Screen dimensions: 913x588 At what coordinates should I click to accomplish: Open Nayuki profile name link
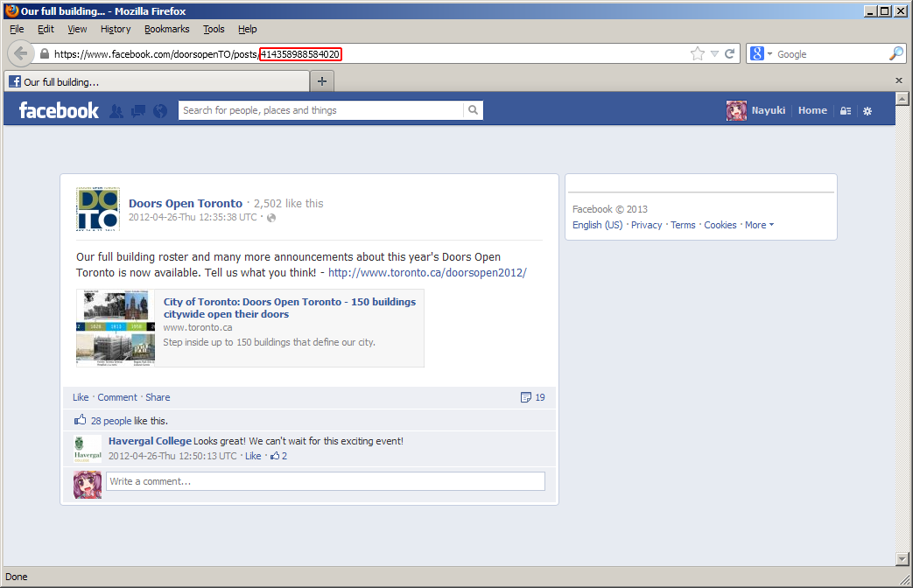tap(768, 110)
